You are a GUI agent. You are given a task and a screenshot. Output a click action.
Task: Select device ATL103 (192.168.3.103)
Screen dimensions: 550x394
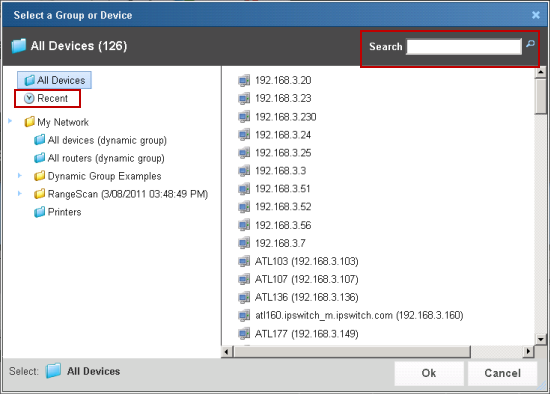tap(307, 261)
